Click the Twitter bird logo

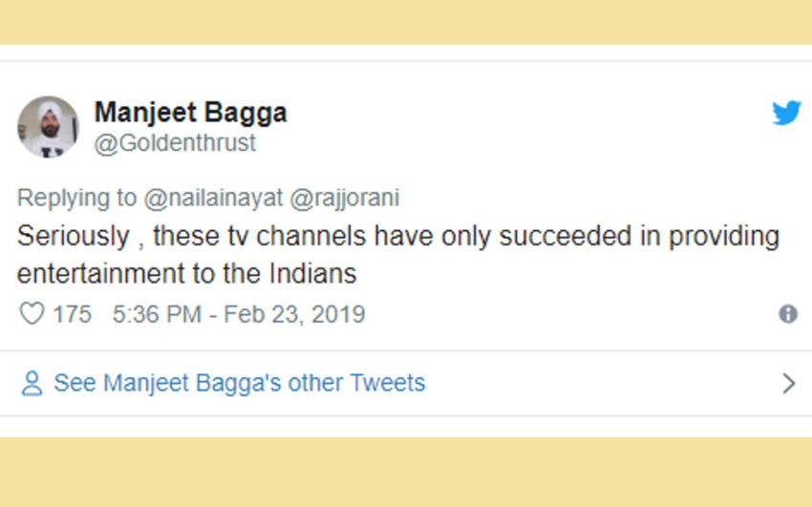(786, 114)
